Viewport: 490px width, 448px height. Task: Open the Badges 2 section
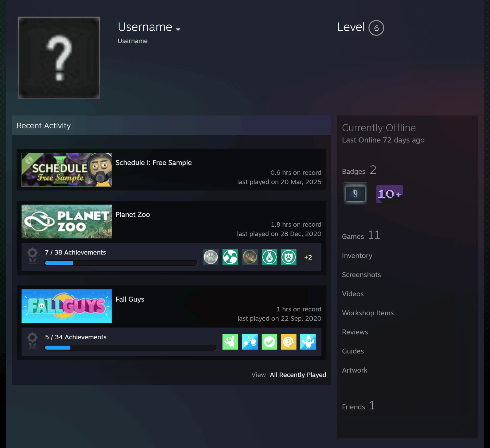coord(359,170)
